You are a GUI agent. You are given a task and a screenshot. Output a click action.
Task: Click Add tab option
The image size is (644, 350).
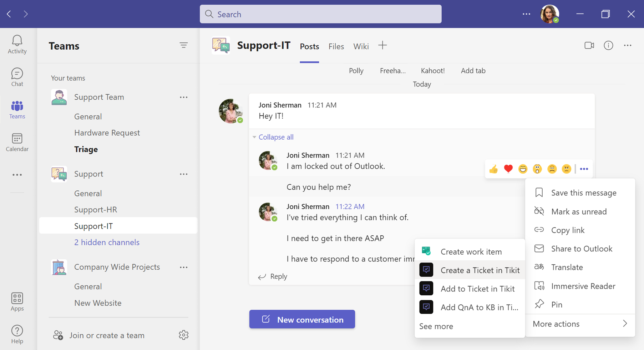(x=473, y=71)
